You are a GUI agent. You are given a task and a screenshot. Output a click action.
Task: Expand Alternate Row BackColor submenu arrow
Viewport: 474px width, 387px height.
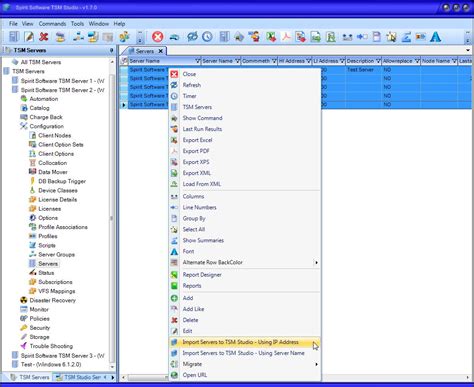click(x=316, y=262)
